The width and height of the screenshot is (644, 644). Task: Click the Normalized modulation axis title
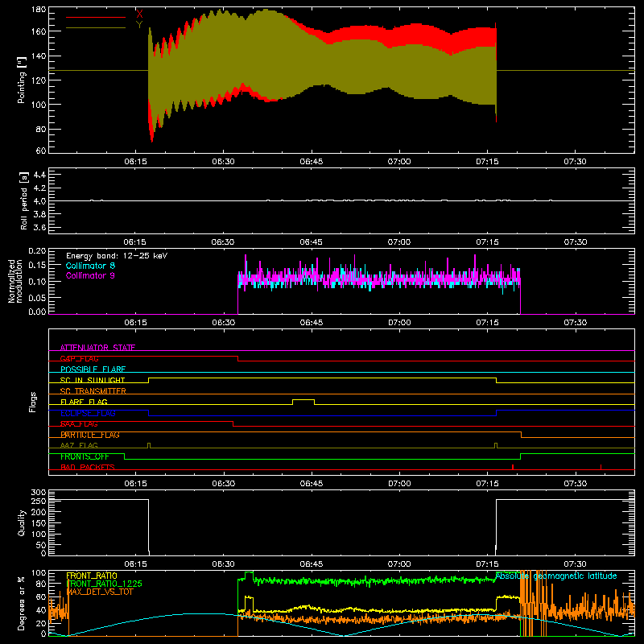(14, 281)
